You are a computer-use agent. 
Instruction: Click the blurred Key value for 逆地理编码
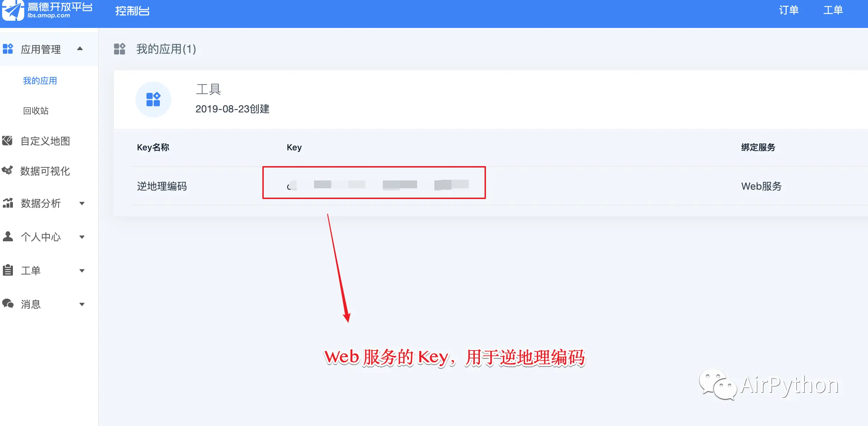coord(378,185)
